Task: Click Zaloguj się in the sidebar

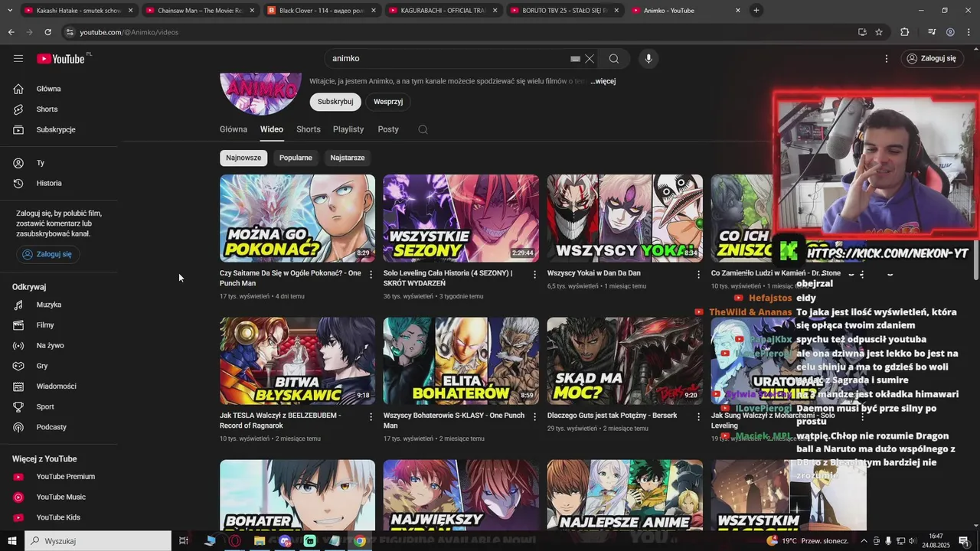Action: tap(47, 254)
